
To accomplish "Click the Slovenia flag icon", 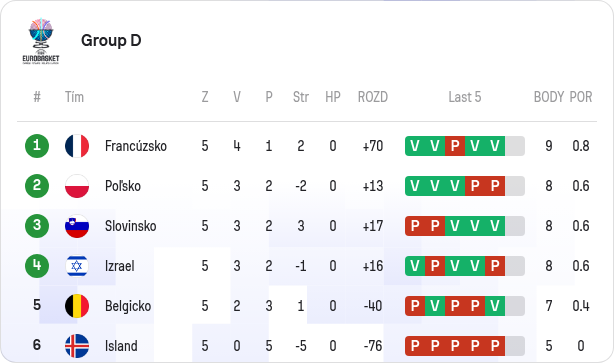I will tap(77, 226).
